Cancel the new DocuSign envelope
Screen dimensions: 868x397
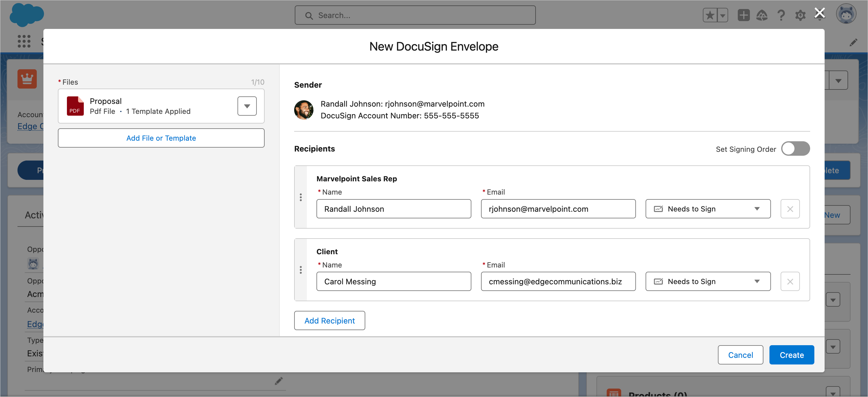(x=740, y=355)
